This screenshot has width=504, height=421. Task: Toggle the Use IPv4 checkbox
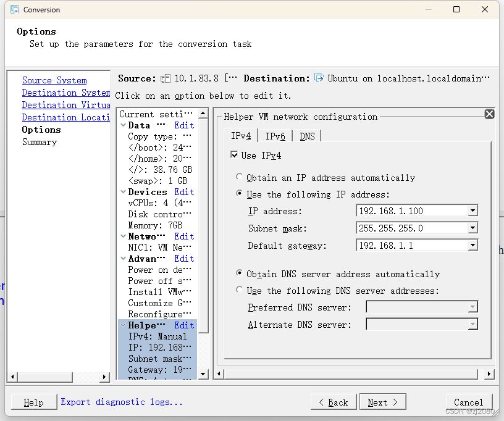coord(234,155)
